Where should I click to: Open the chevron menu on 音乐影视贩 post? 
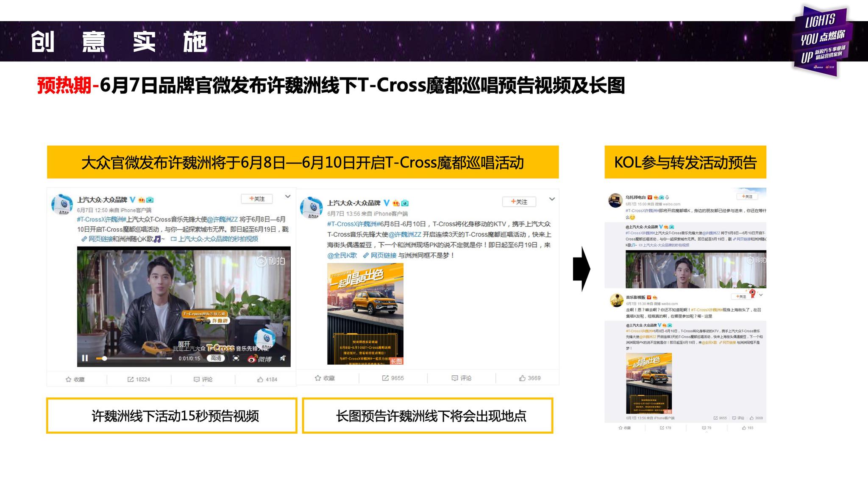coord(761,295)
